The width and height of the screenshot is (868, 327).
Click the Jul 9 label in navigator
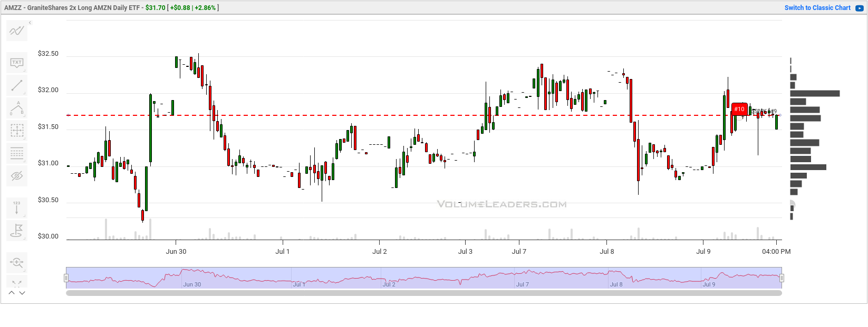[x=709, y=284]
